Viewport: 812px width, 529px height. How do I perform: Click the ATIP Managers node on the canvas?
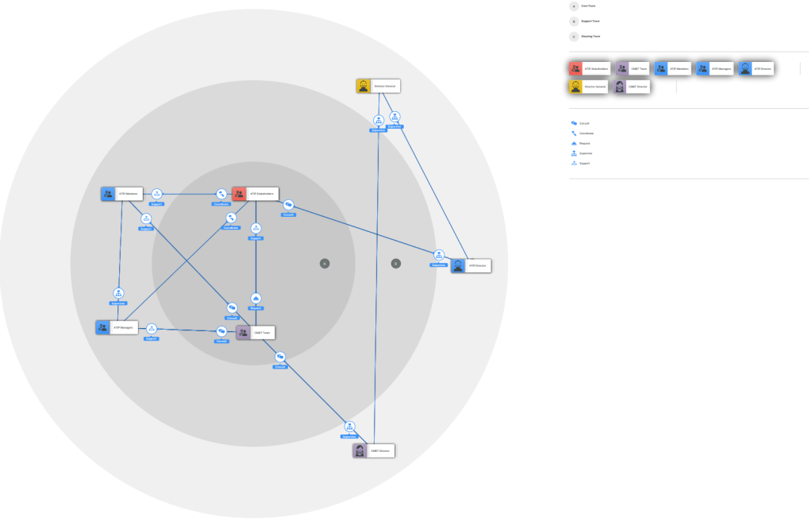click(x=117, y=327)
